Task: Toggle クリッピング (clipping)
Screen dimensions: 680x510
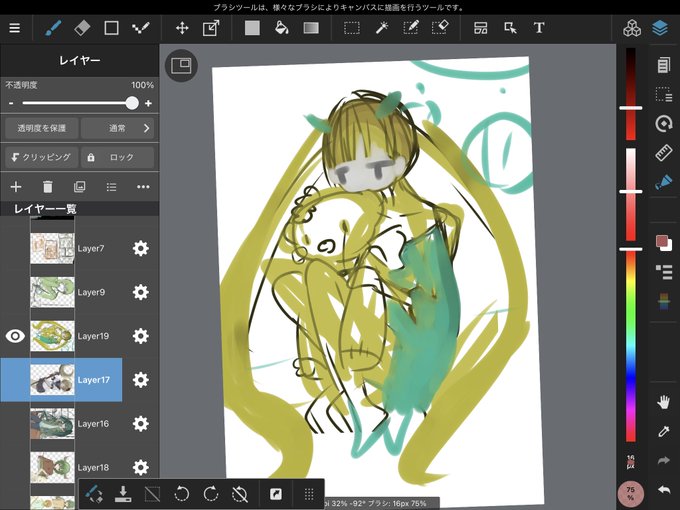Action: click(x=42, y=157)
